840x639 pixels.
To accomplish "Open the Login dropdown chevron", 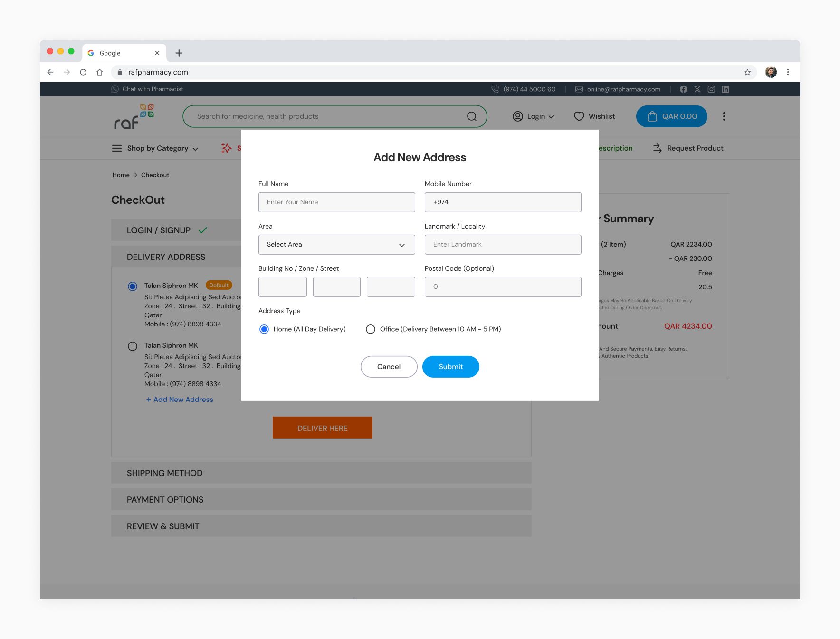I will click(x=551, y=116).
